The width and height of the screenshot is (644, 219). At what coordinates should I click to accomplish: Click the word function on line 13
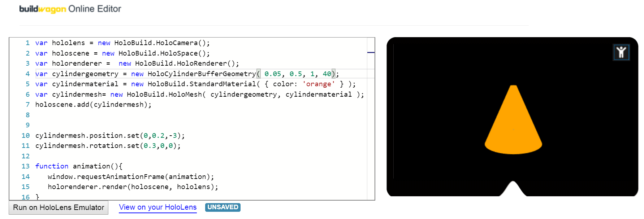(x=52, y=166)
